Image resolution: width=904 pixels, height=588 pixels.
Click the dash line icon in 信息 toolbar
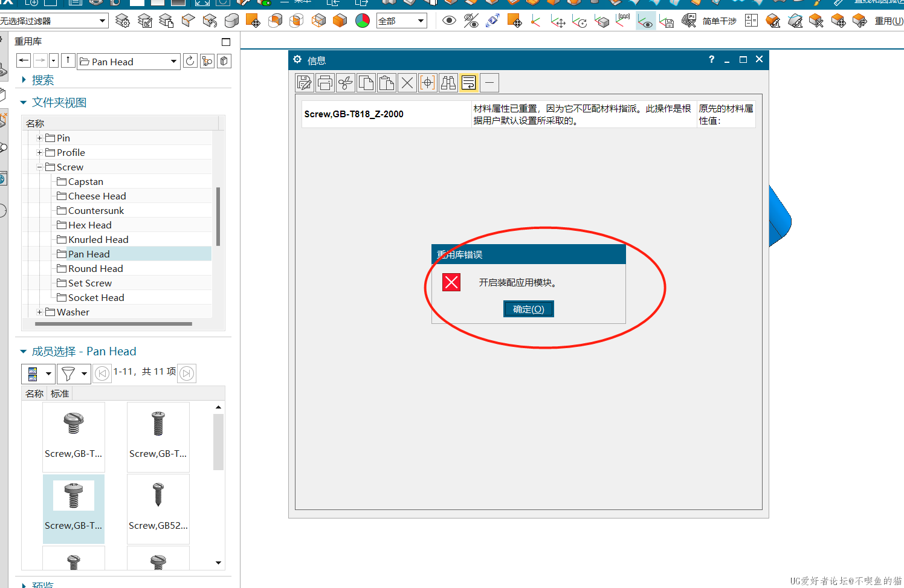489,83
